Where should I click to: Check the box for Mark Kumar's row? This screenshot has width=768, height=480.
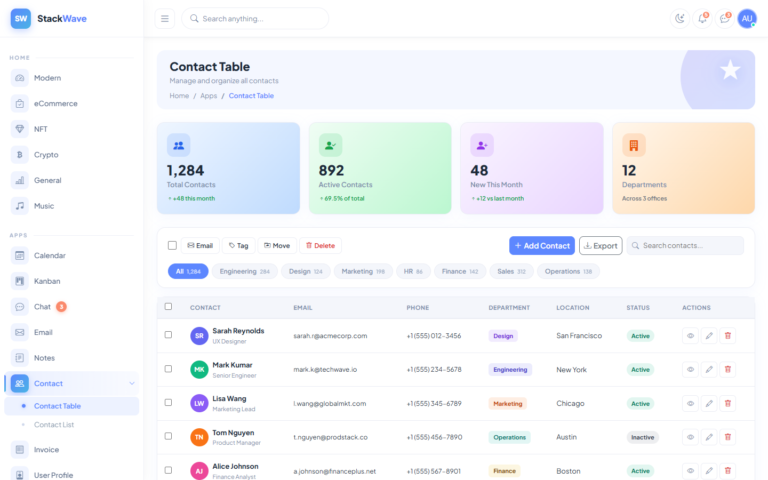[x=168, y=370]
